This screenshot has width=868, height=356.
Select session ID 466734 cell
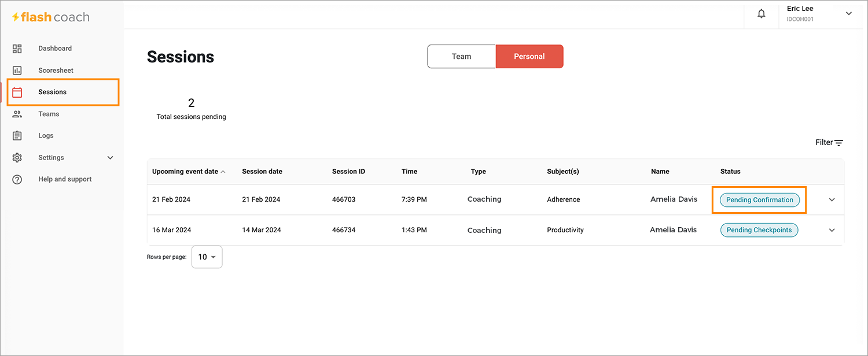(344, 230)
